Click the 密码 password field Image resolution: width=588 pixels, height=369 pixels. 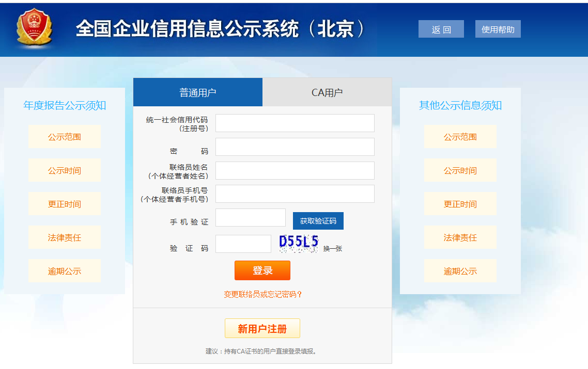click(295, 147)
